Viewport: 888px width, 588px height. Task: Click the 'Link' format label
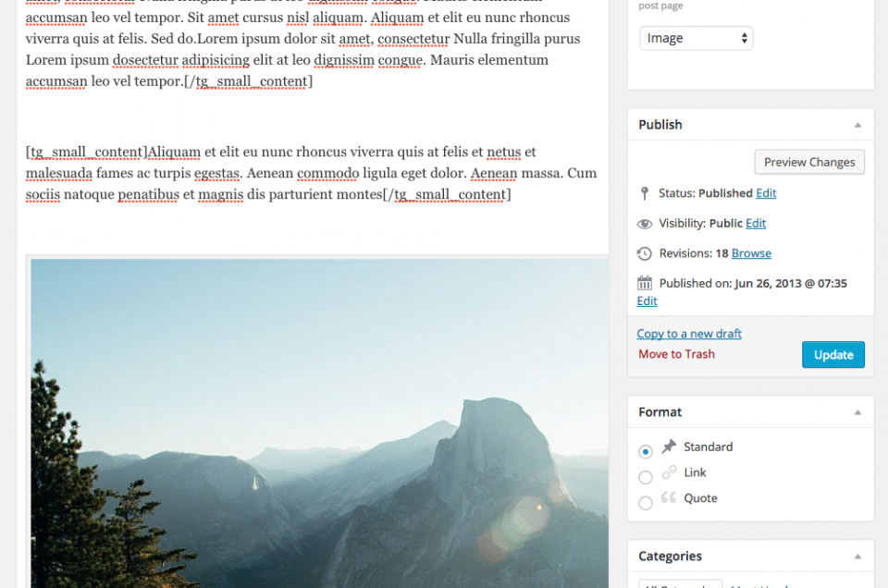(x=695, y=472)
